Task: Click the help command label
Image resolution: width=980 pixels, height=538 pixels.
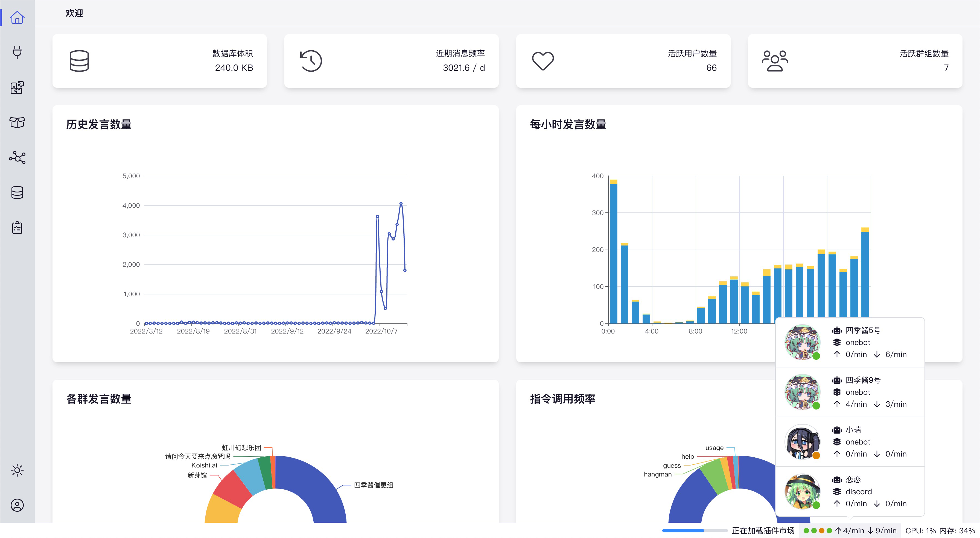Action: pyautogui.click(x=687, y=456)
